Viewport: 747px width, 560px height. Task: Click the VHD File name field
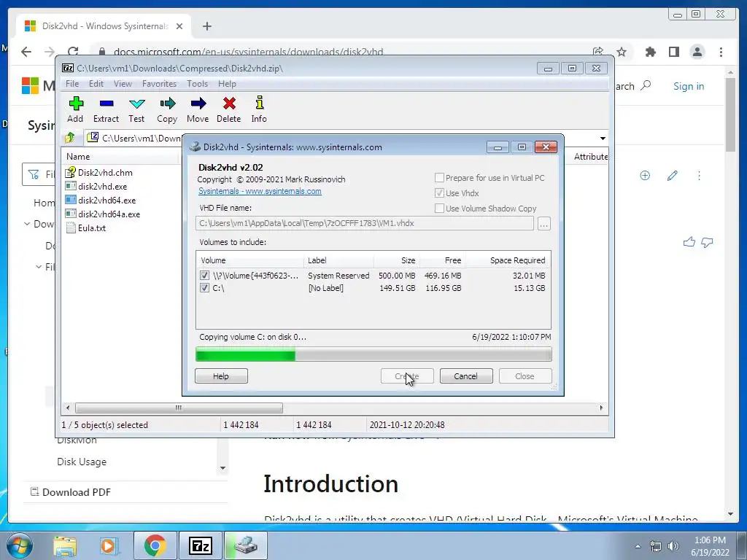coord(365,223)
